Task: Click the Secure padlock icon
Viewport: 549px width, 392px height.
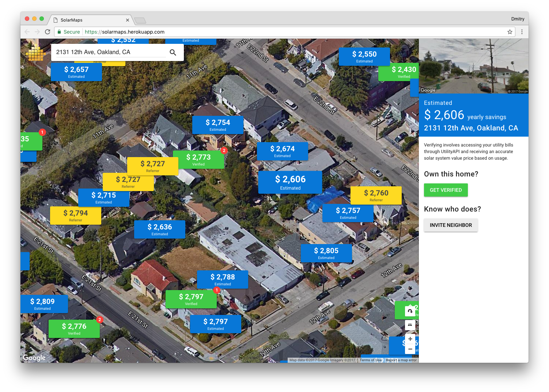Action: [x=59, y=32]
